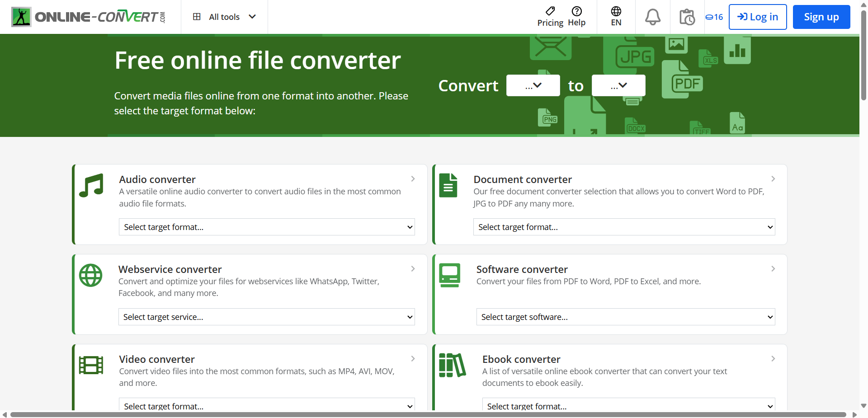Click the Online-Convert logo icon
The width and height of the screenshot is (868, 418).
(21, 17)
